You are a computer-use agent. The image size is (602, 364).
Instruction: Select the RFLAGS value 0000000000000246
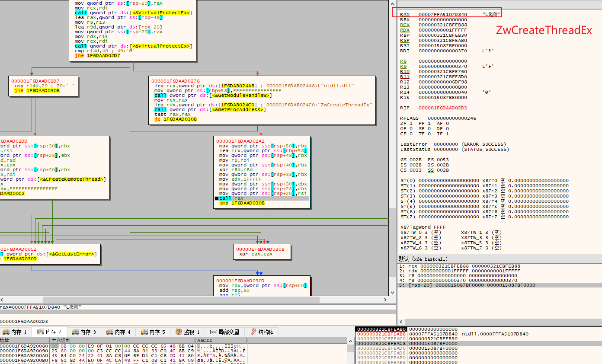pyautogui.click(x=452, y=118)
